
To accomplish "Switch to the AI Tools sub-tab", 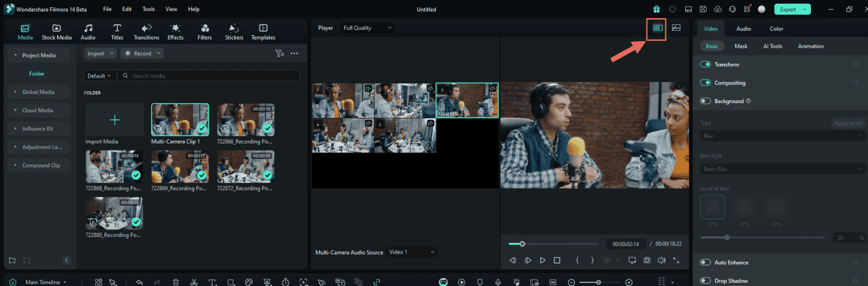I will [773, 46].
